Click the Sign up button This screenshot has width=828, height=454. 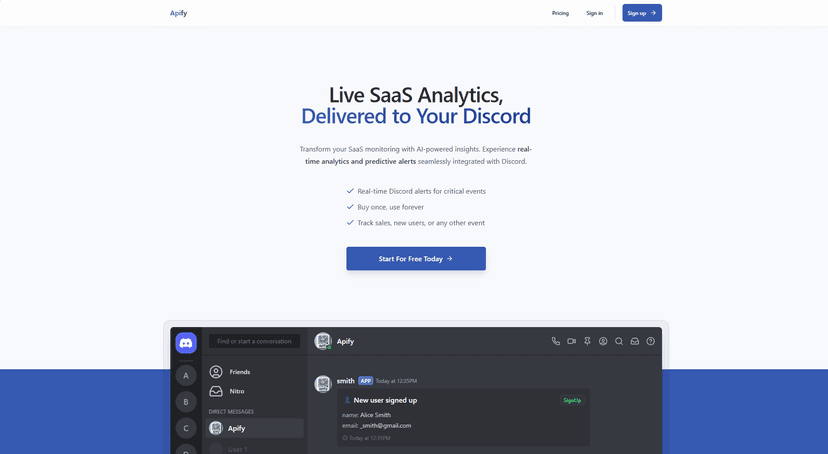click(642, 13)
